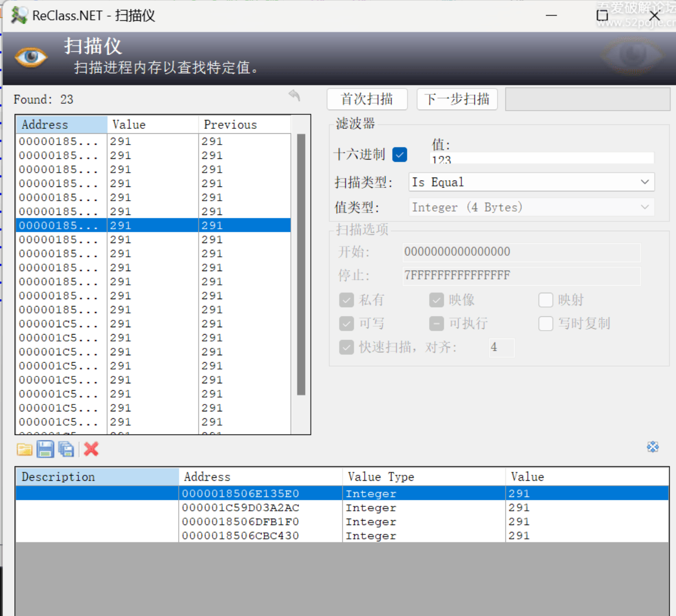Click the eye scanner logo icon
Viewport: 676px width, 616px height.
coord(31,58)
